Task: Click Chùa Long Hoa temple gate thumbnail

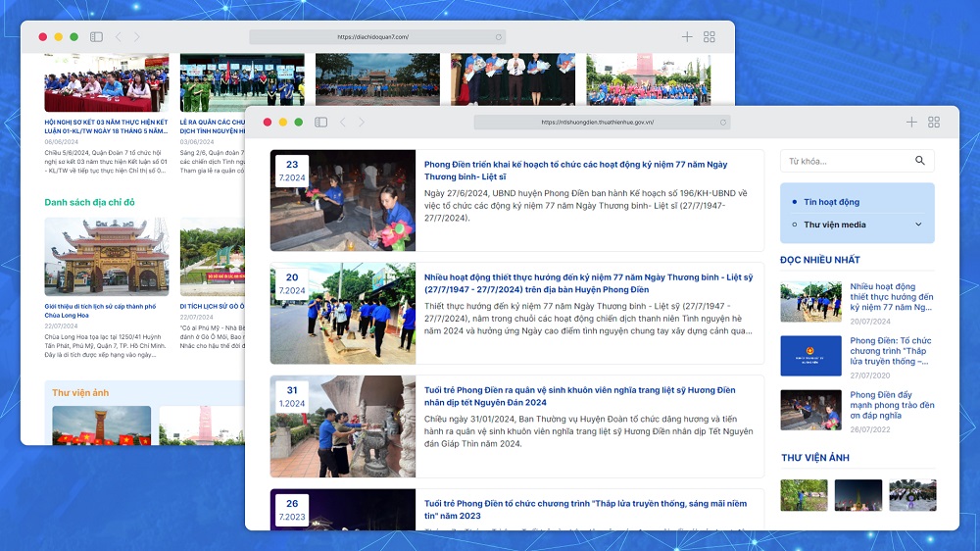Action: click(x=106, y=257)
